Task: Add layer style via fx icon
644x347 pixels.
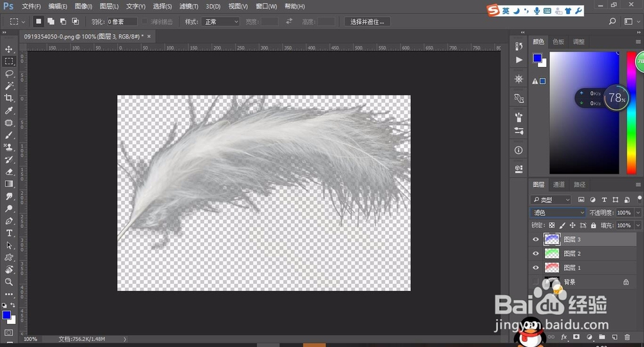Action: 564,337
